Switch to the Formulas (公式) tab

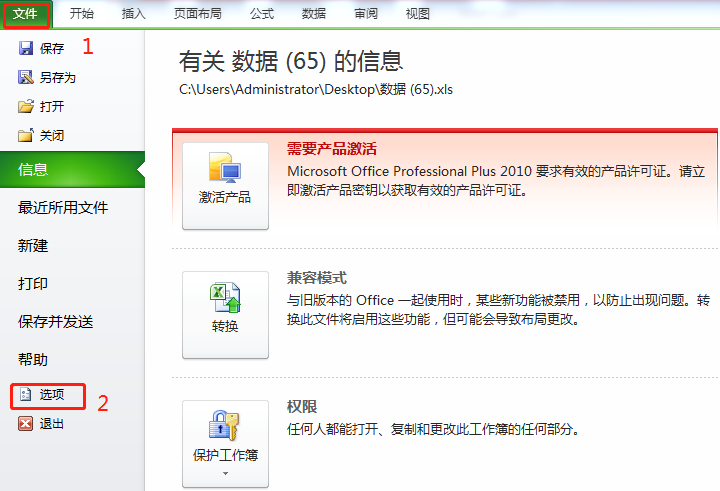[262, 14]
